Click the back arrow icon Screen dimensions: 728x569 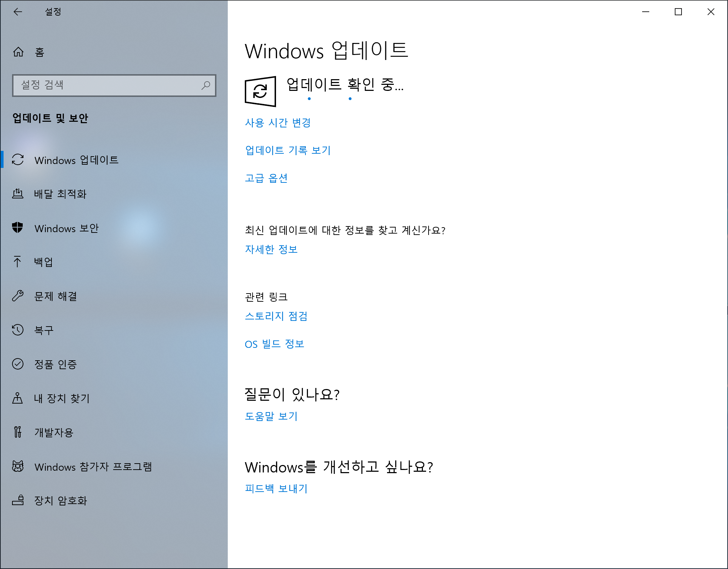(18, 12)
